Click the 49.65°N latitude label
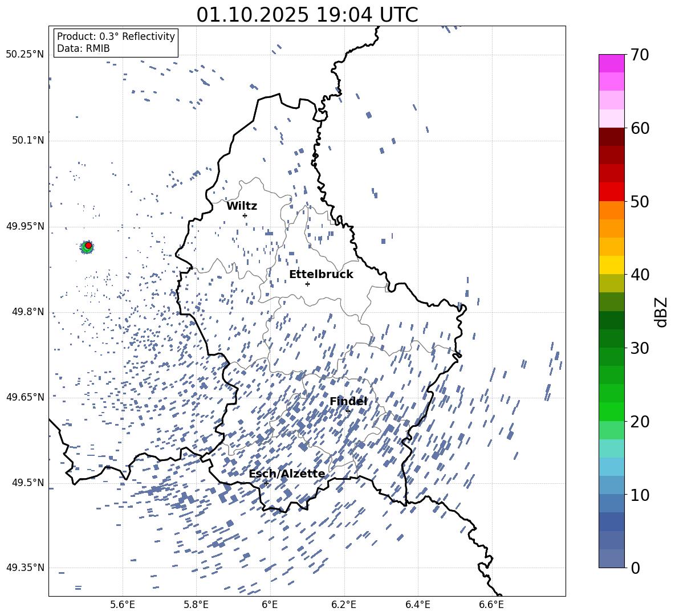The height and width of the screenshot is (616, 675). pyautogui.click(x=25, y=397)
